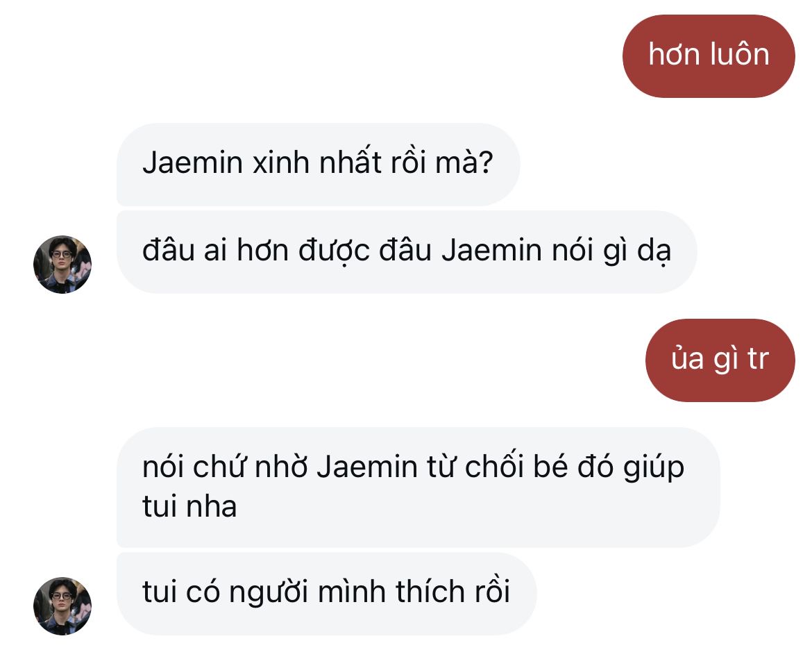Viewport: 812px width, 650px height.
Task: Click the sender avatar beside "đâu ai hơn được đâu" message
Action: tap(62, 264)
